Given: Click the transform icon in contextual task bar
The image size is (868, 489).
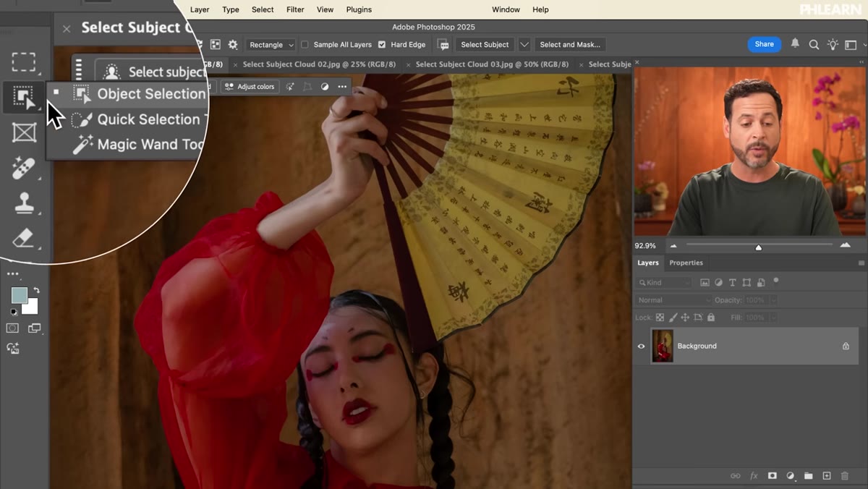Looking at the screenshot, I should tap(307, 87).
